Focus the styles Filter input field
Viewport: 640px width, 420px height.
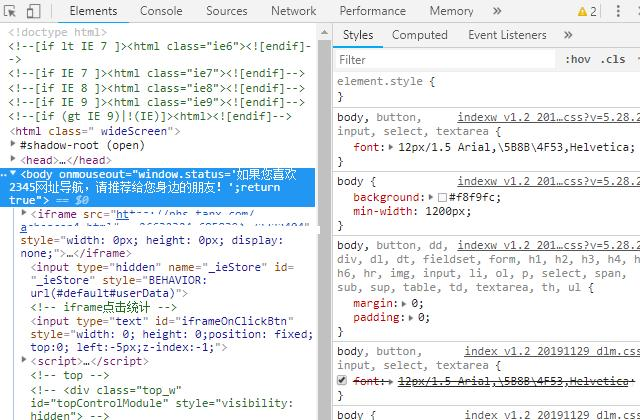click(x=445, y=60)
